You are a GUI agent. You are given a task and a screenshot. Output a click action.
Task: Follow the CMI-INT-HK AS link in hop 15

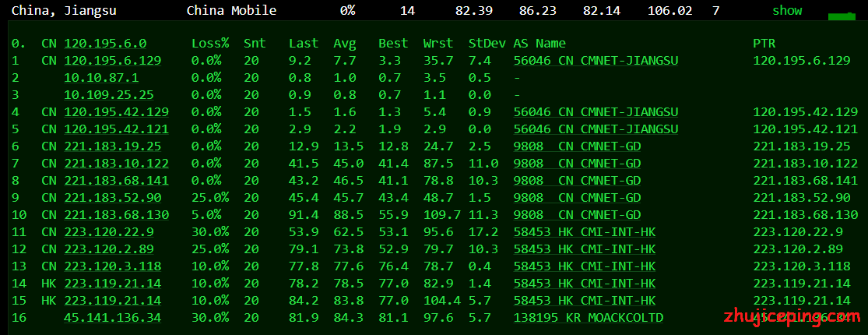point(585,301)
